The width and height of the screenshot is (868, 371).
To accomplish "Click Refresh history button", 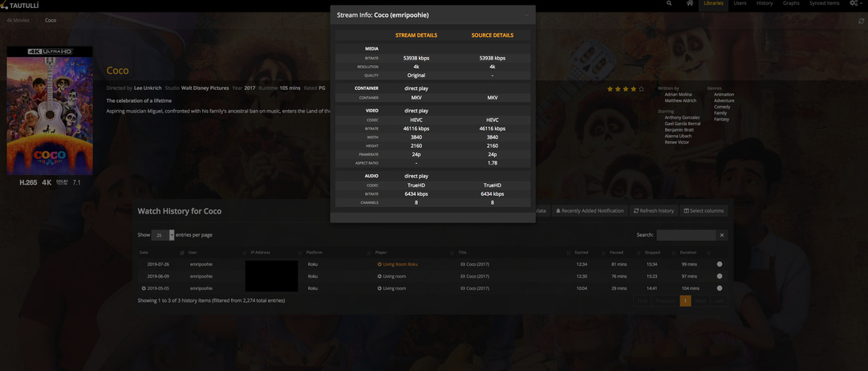I will 654,211.
